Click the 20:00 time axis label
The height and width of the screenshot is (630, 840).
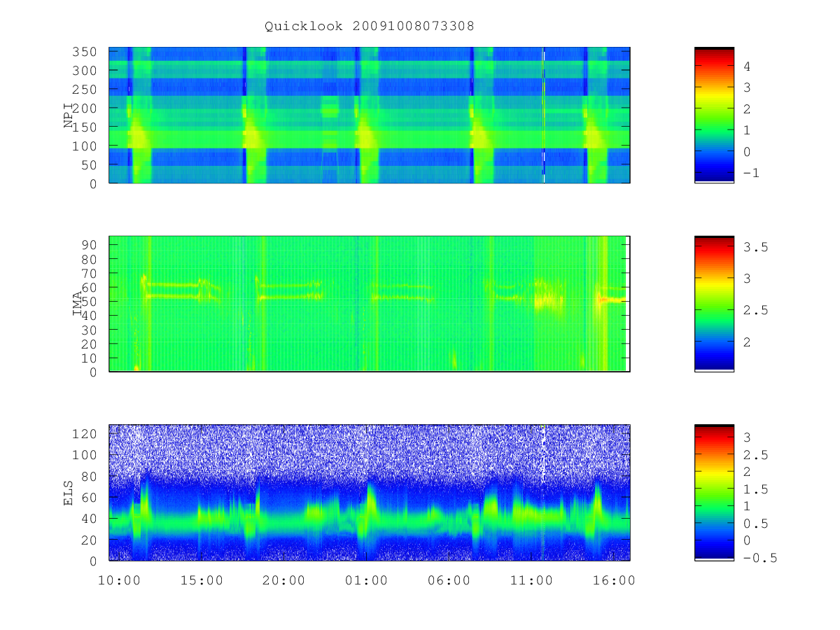(284, 581)
